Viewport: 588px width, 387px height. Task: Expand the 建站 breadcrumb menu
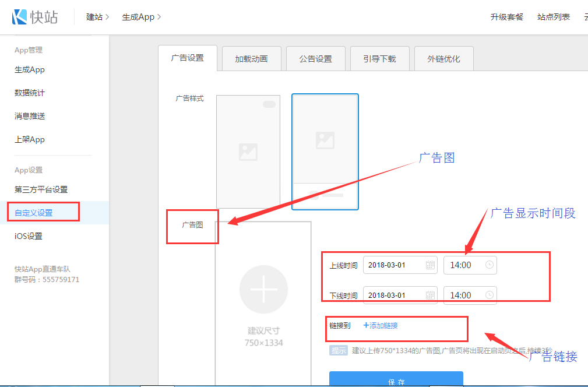coord(97,17)
